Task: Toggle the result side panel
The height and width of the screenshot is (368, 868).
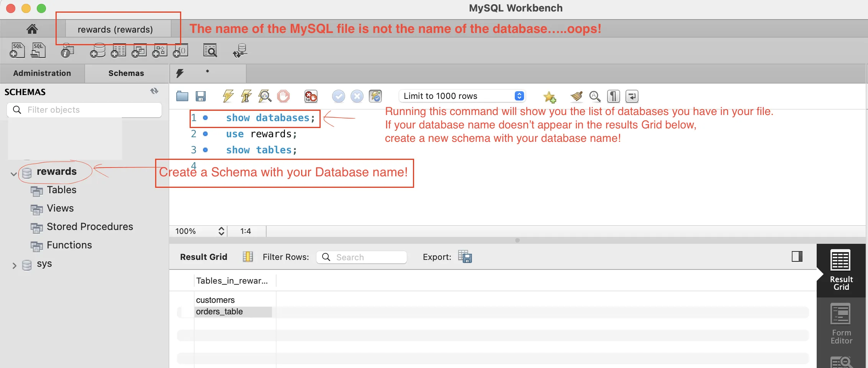Action: point(797,256)
